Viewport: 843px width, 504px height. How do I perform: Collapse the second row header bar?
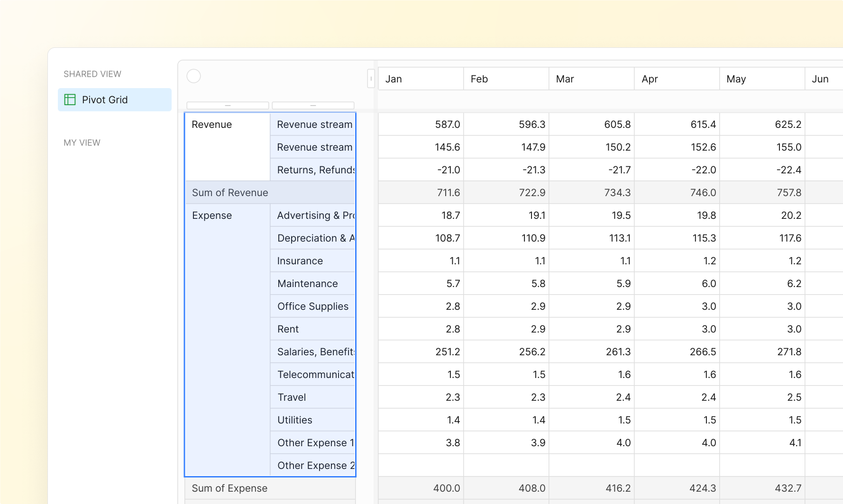pos(313,105)
